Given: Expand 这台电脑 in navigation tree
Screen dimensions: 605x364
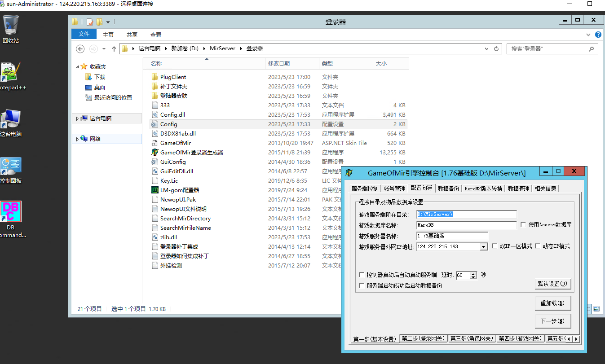Looking at the screenshot, I should (x=77, y=118).
